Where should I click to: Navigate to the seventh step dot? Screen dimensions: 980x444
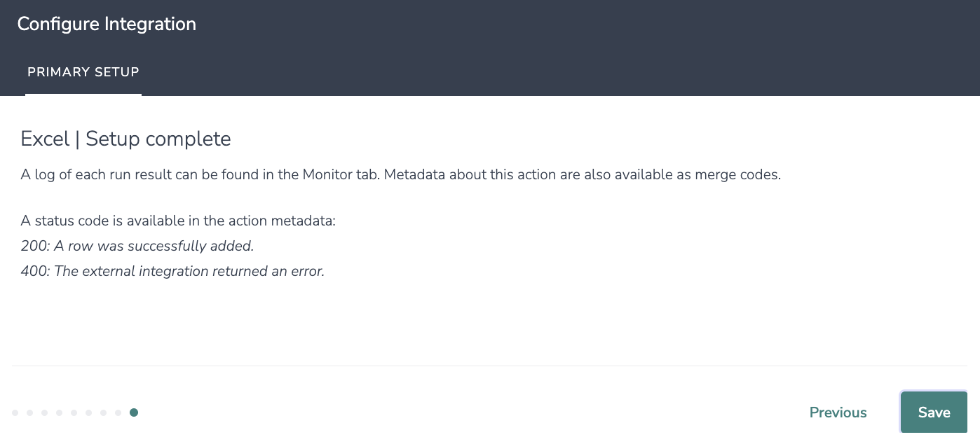[104, 412]
